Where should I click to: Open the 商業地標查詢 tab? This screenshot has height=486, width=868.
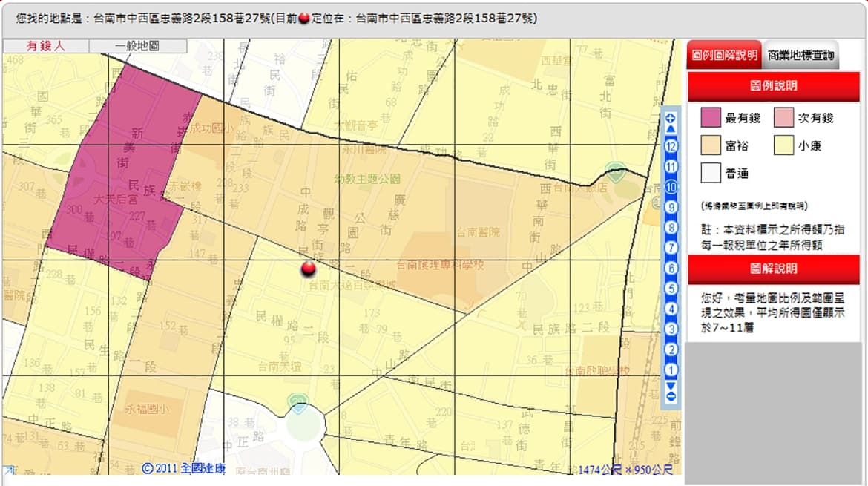800,55
